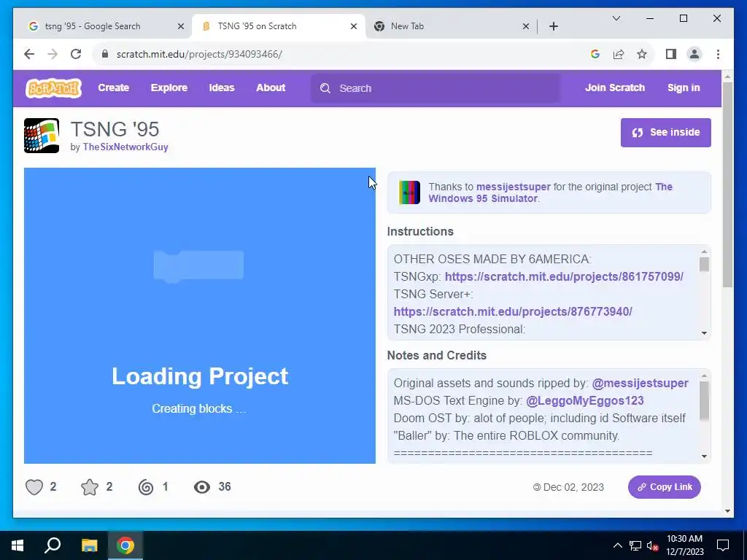Click the address bar URL
Viewport: 747px width, 560px height.
pyautogui.click(x=199, y=54)
